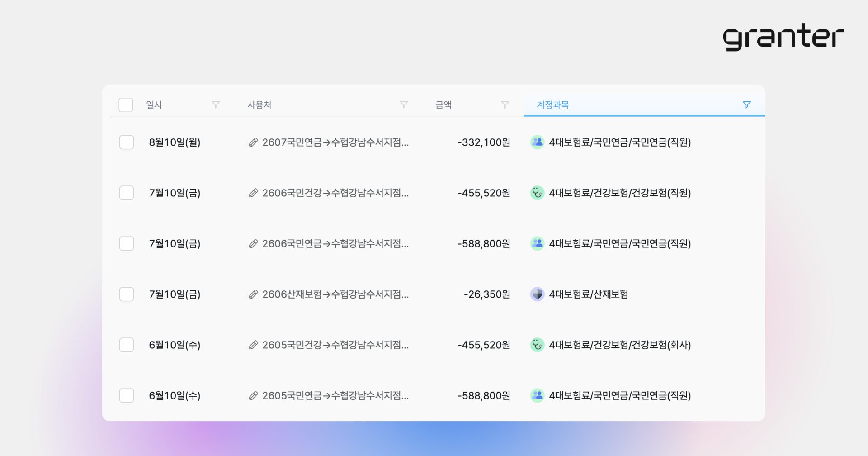Open the active 계정과목 column filter

[x=747, y=105]
